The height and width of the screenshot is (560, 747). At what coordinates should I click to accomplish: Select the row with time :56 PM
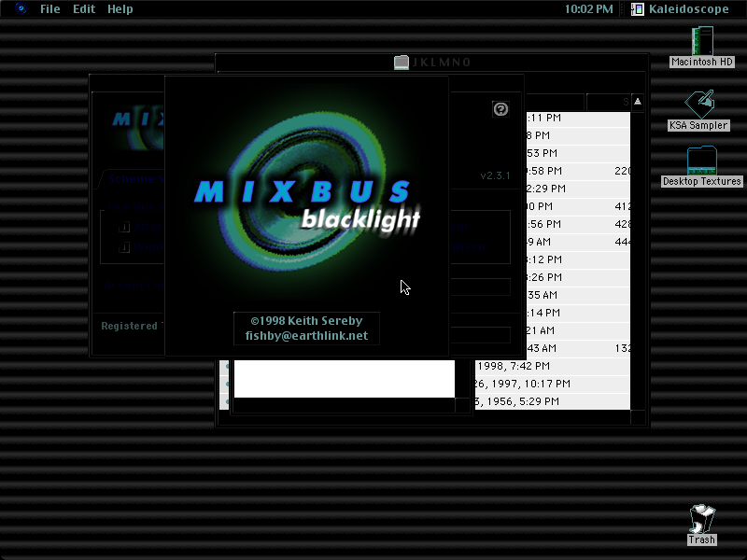(578, 224)
